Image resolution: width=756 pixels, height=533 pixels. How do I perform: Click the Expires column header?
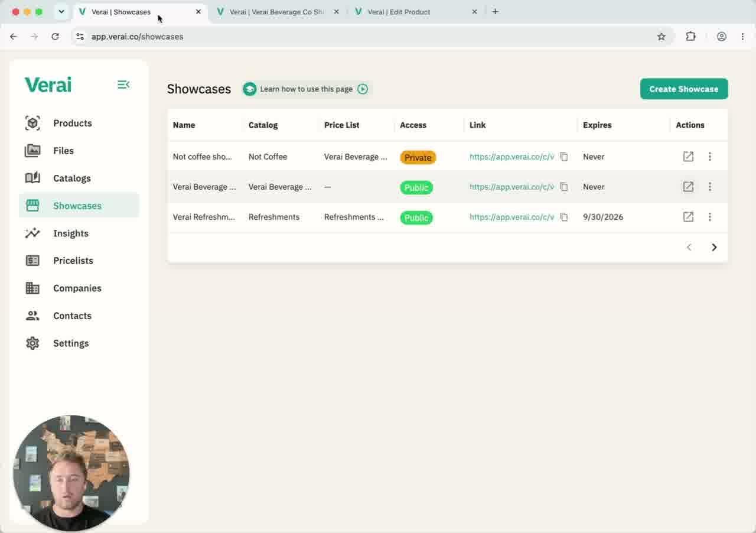point(597,125)
